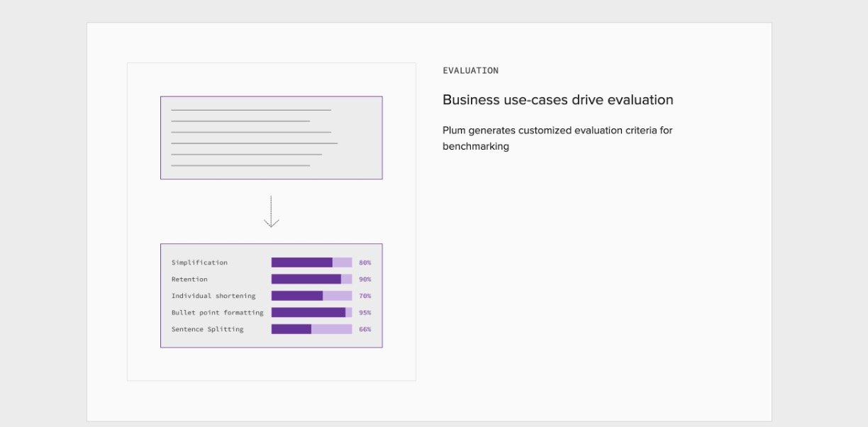Click the Retention progress bar

coord(311,279)
